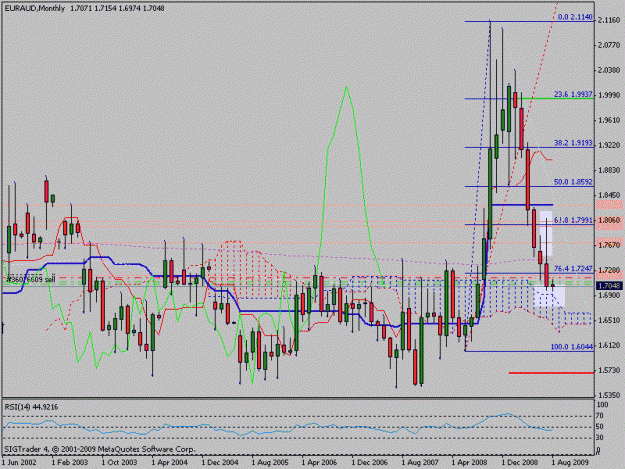Image resolution: width=625 pixels, height=469 pixels.
Task: Click the RSI scale value 100
Action: [602, 405]
